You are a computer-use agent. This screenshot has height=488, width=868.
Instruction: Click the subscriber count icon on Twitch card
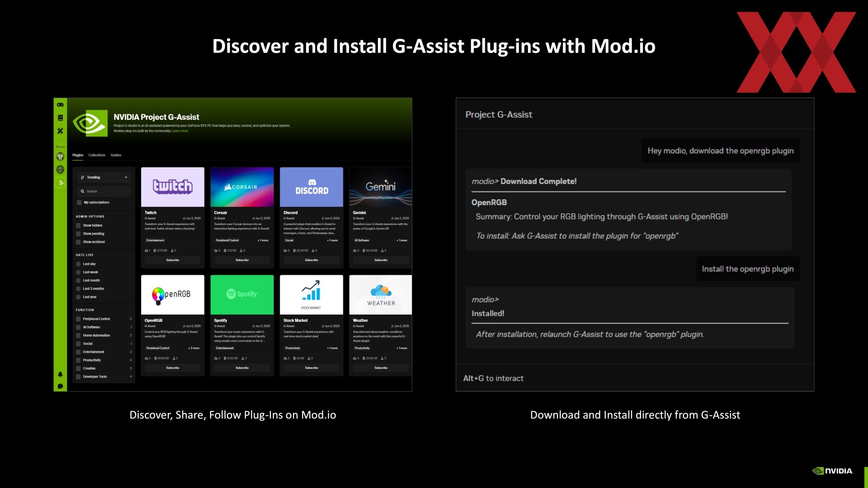click(146, 250)
